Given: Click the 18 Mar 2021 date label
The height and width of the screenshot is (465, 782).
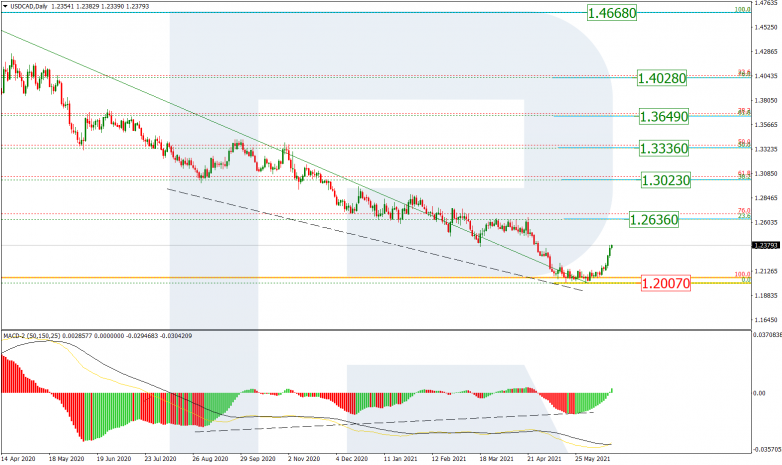Looking at the screenshot, I should (496, 459).
